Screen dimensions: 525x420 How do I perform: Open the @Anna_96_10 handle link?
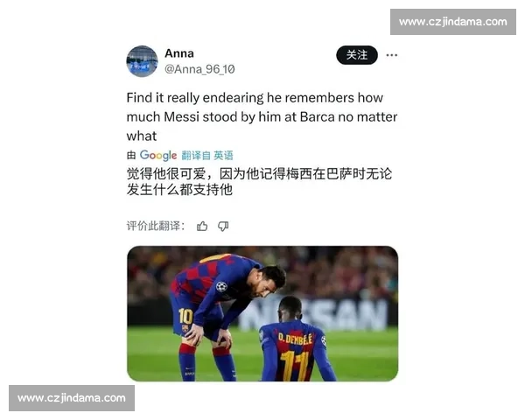point(199,69)
